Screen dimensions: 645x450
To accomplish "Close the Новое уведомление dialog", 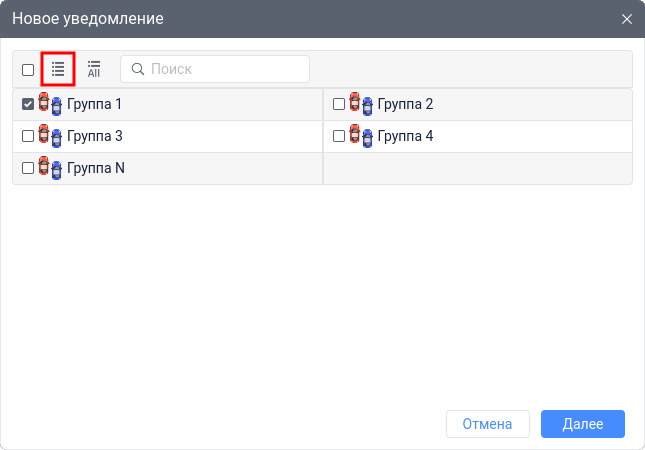I will pos(627,19).
